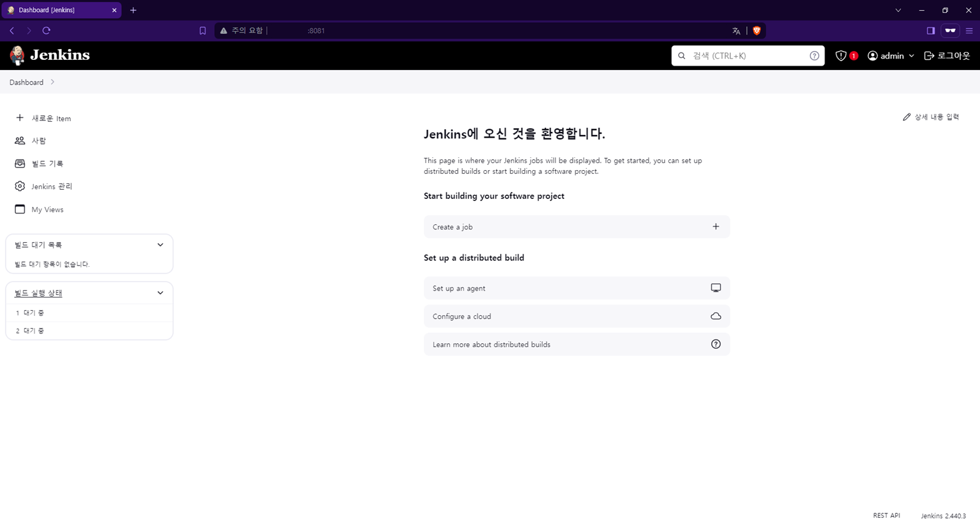Select the Set up an agent option
The width and height of the screenshot is (980, 530).
click(576, 288)
